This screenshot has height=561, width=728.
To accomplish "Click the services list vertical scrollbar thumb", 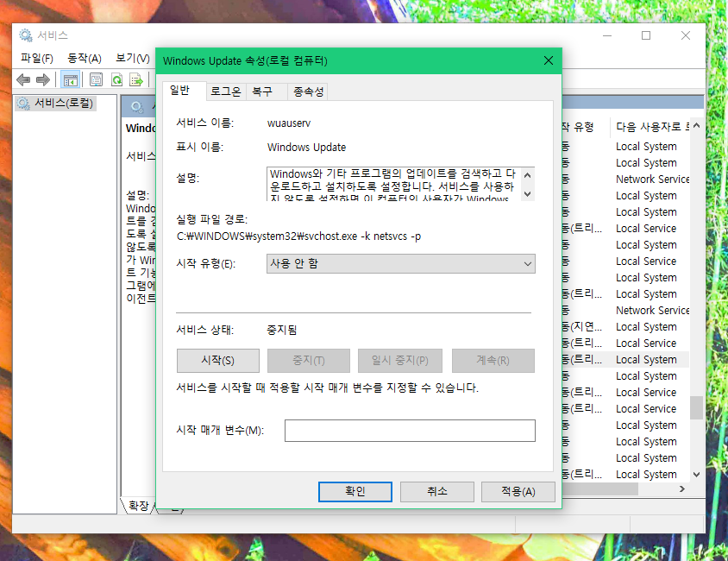I will (696, 407).
